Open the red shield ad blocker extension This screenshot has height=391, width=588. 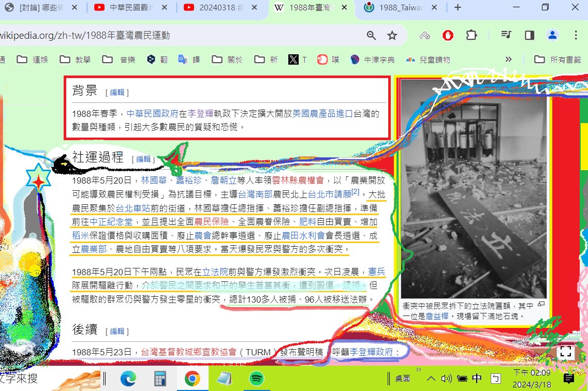click(x=448, y=35)
